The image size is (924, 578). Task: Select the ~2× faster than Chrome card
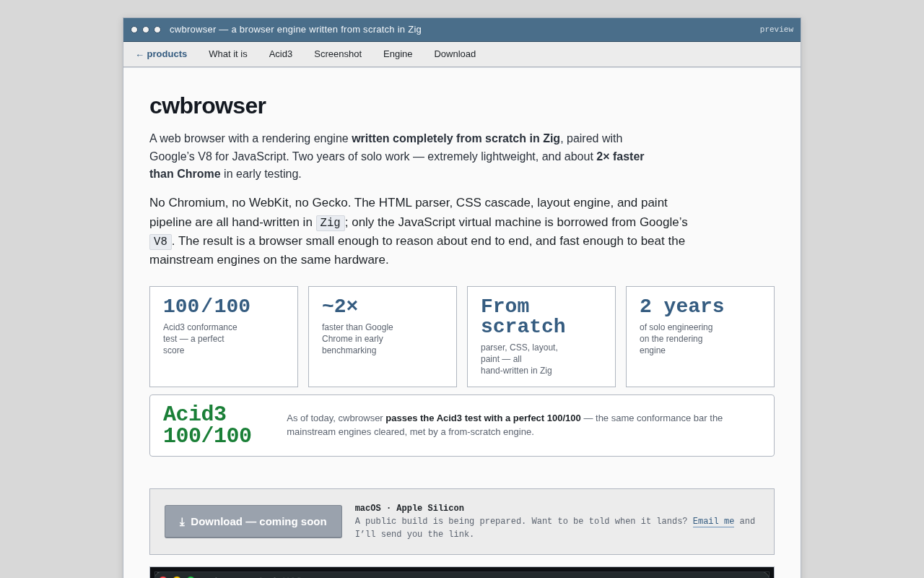tap(383, 337)
